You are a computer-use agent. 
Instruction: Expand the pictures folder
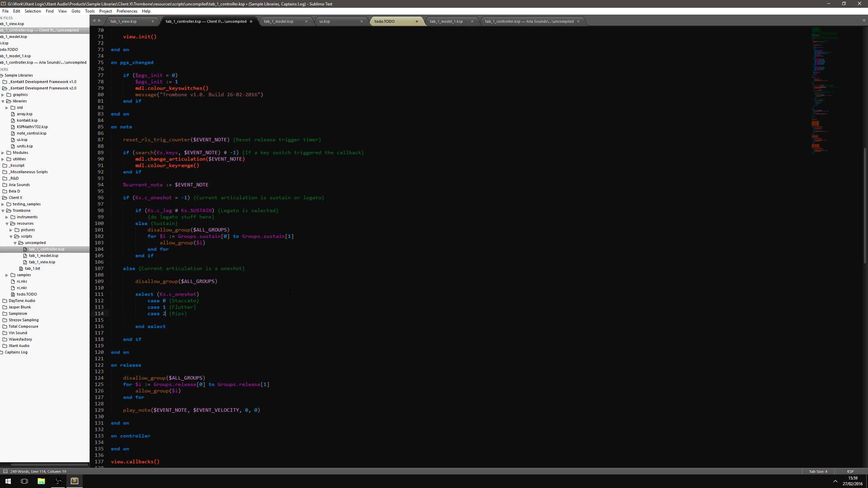[11, 230]
